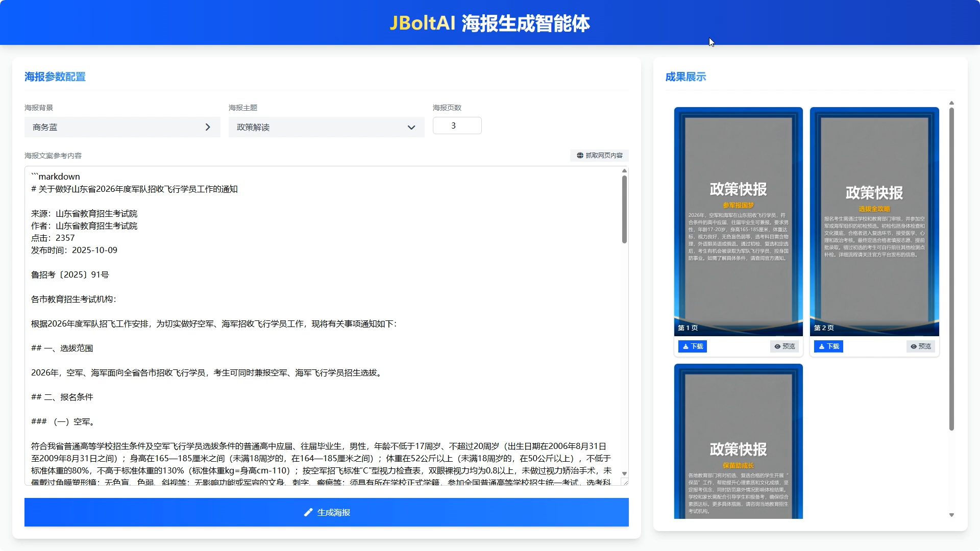
Task: Click the text line 鲁招考〔2025〕91号
Action: click(70, 275)
